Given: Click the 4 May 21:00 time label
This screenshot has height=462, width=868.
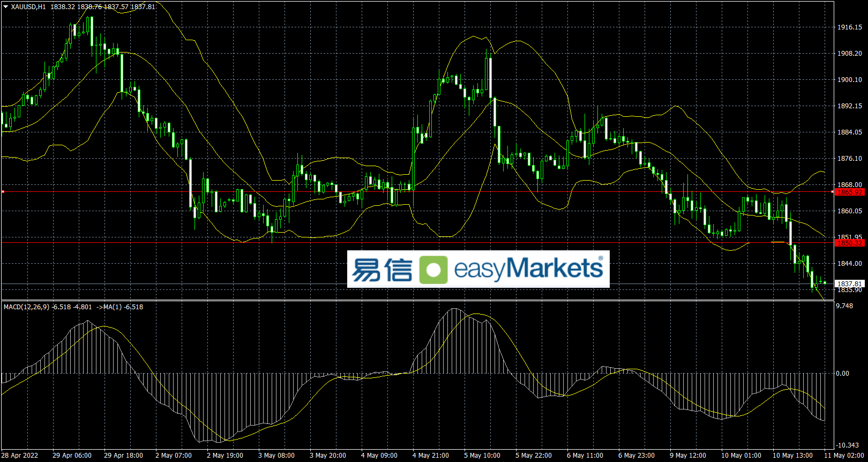Looking at the screenshot, I should pyautogui.click(x=431, y=456).
